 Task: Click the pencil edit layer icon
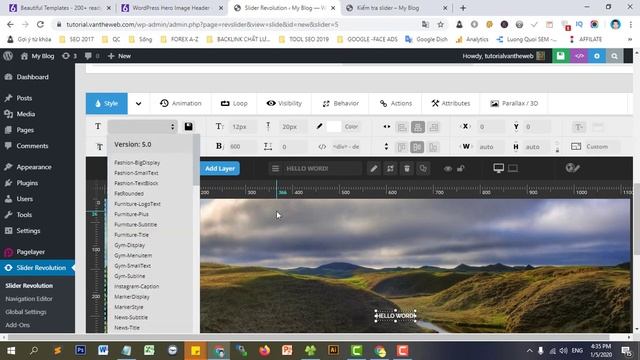click(374, 169)
